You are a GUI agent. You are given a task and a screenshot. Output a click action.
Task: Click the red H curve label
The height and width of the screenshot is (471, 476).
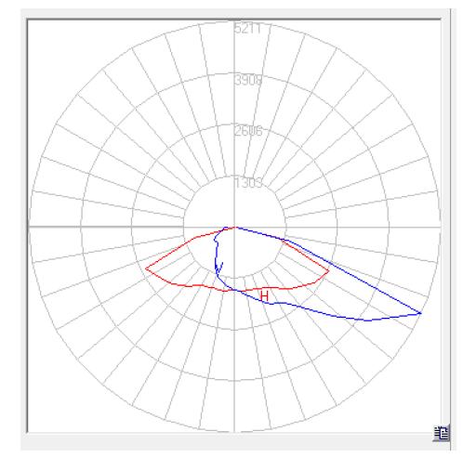tap(264, 295)
